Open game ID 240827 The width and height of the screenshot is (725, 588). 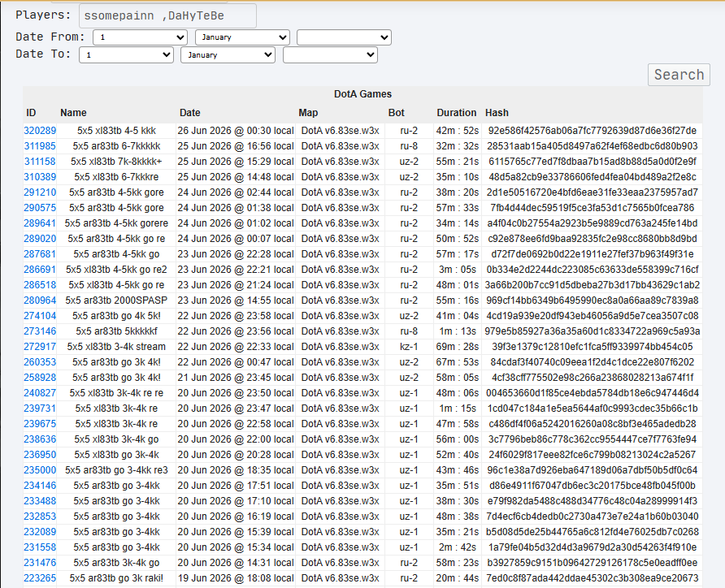pyautogui.click(x=40, y=393)
